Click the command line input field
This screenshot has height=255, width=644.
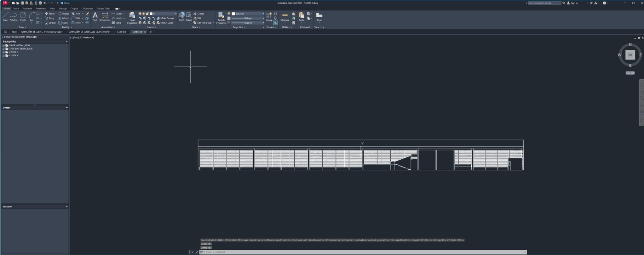click(362, 252)
